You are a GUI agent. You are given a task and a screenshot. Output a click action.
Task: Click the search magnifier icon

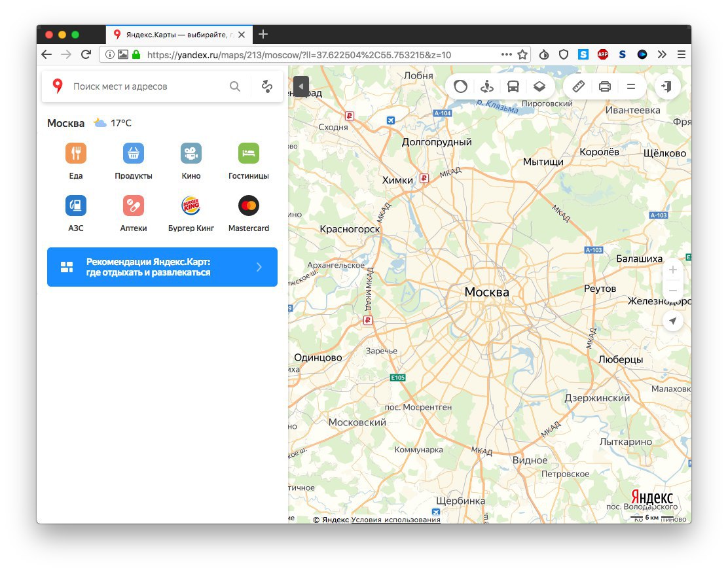tap(235, 86)
